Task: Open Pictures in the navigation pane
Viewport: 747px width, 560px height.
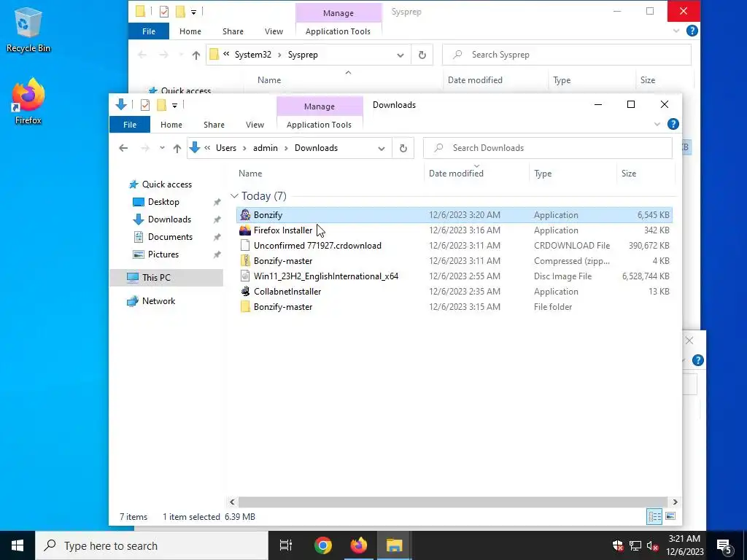Action: tap(163, 254)
